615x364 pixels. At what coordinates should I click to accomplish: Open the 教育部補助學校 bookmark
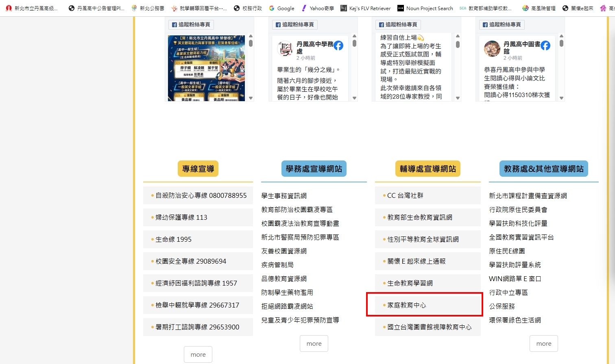click(x=486, y=8)
